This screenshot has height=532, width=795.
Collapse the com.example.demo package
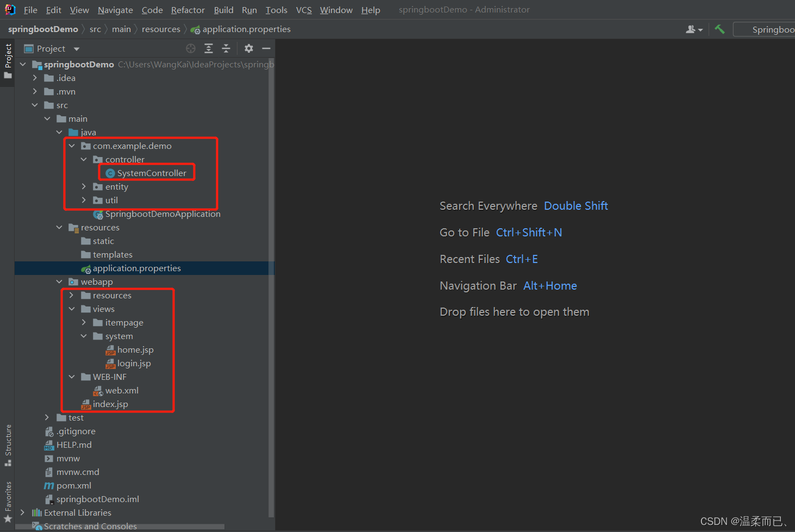coord(72,146)
